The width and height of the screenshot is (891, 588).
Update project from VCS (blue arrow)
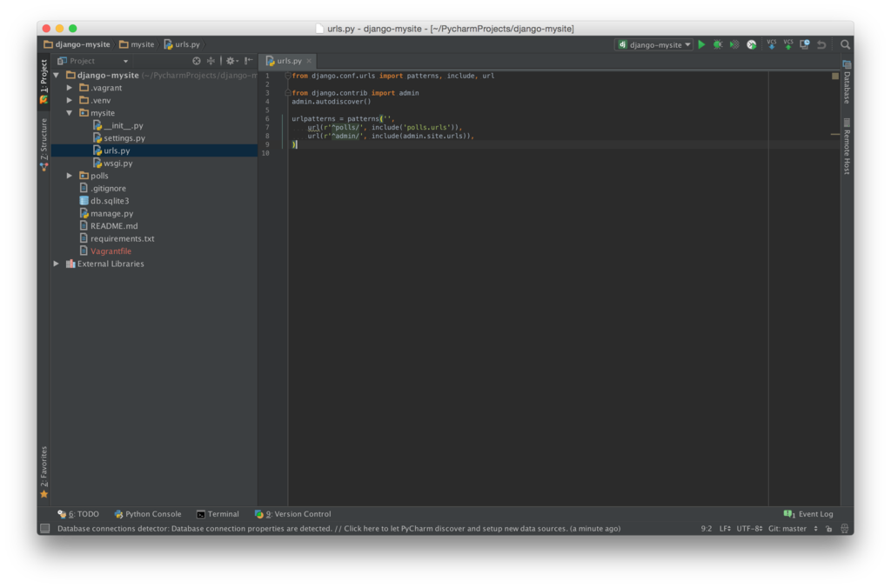click(x=772, y=44)
